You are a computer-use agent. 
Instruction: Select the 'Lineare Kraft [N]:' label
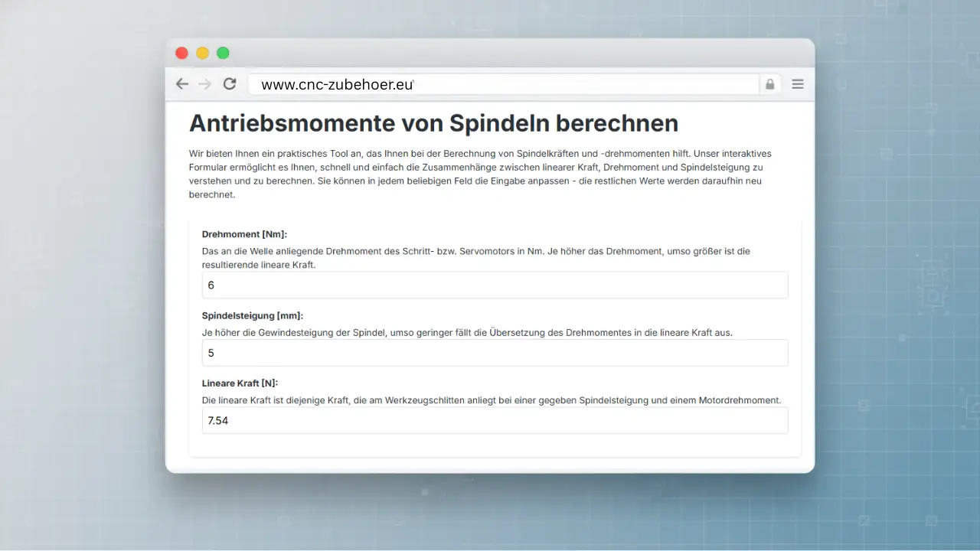(240, 383)
